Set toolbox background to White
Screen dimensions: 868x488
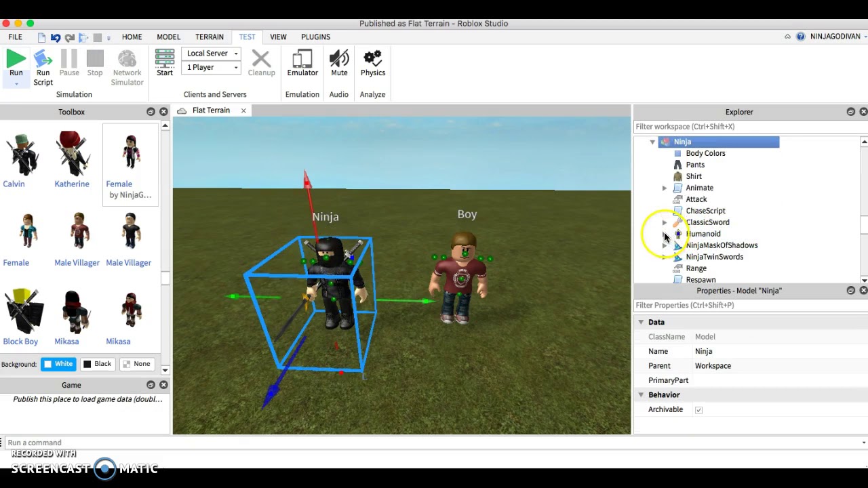tap(58, 364)
